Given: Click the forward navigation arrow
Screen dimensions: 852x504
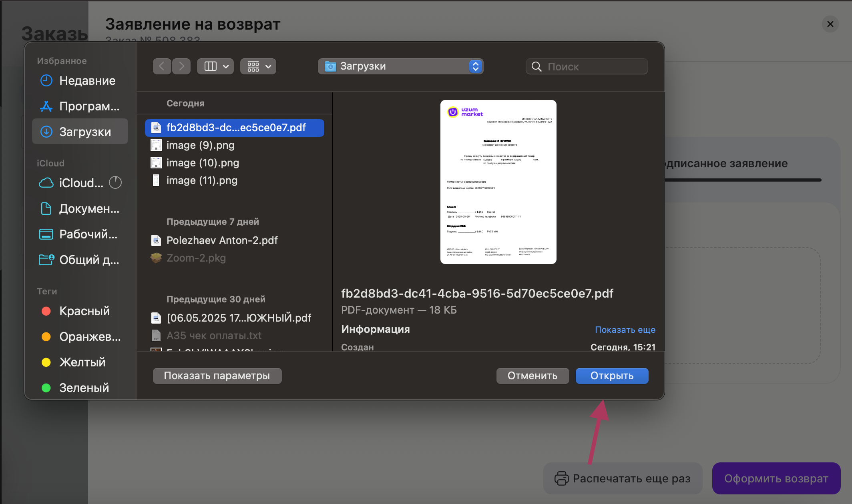Looking at the screenshot, I should pos(181,66).
